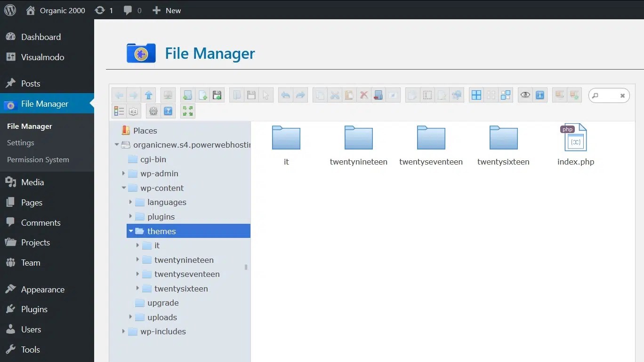Viewport: 644px width, 362px height.
Task: Go to the Permission System page
Action: tap(38, 159)
